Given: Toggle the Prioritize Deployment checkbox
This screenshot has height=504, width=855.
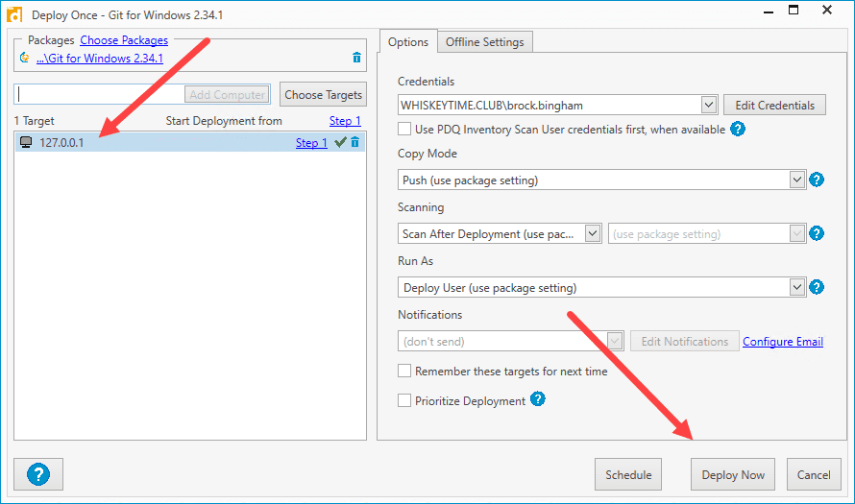Looking at the screenshot, I should point(404,400).
